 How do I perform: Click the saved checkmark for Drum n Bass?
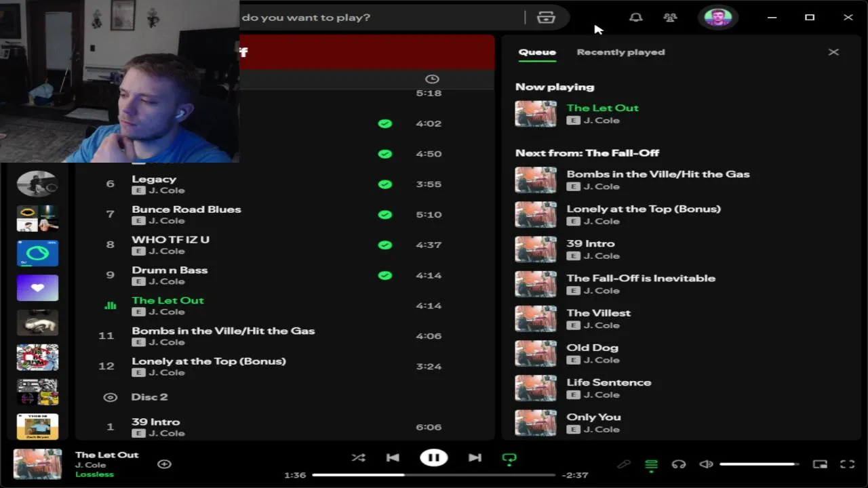pos(384,275)
